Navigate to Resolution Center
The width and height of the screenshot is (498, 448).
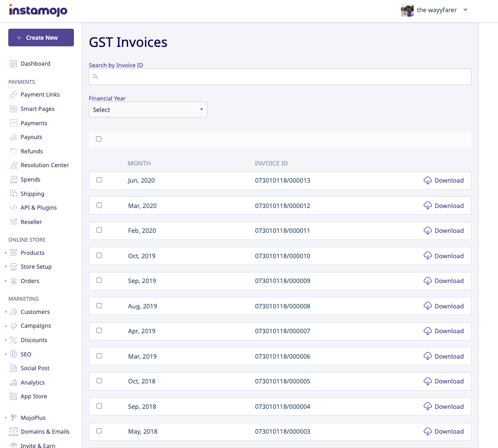coord(45,165)
